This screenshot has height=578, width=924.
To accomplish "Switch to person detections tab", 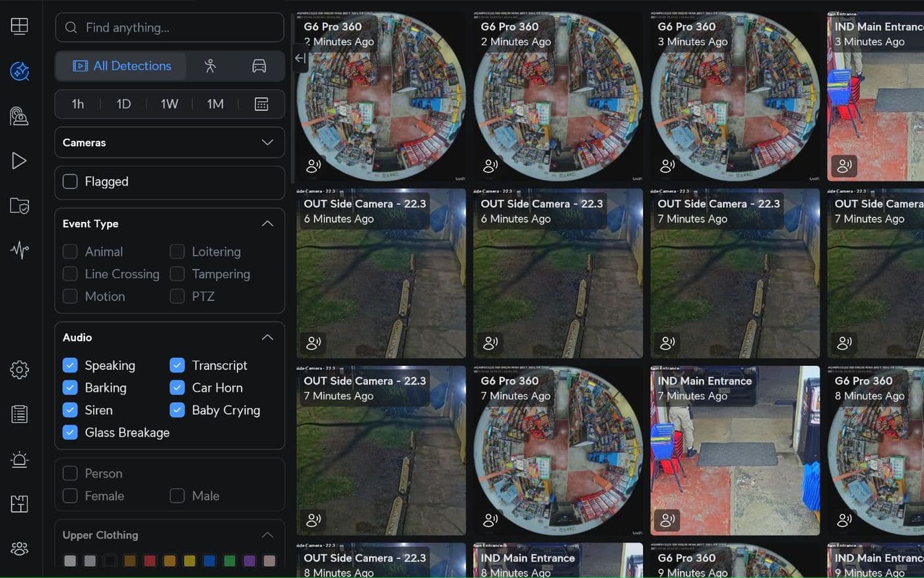I will (x=210, y=65).
